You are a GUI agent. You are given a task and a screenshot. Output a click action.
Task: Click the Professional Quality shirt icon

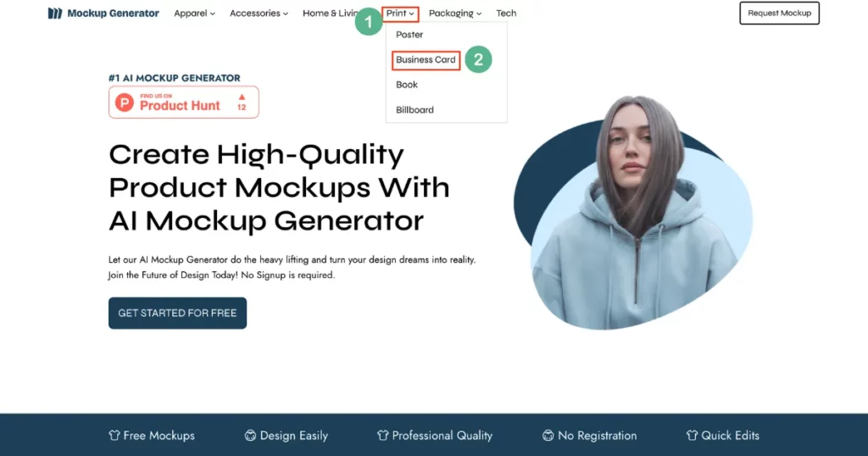pyautogui.click(x=382, y=436)
